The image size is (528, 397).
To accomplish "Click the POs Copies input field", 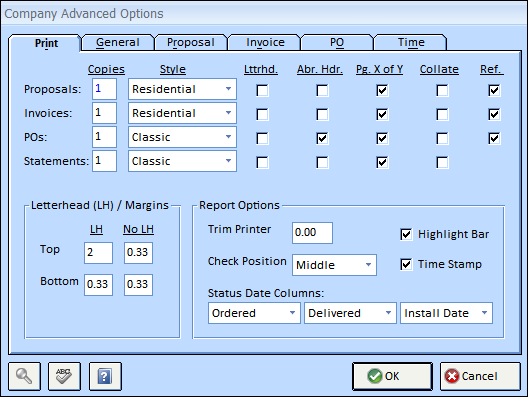I will (104, 137).
